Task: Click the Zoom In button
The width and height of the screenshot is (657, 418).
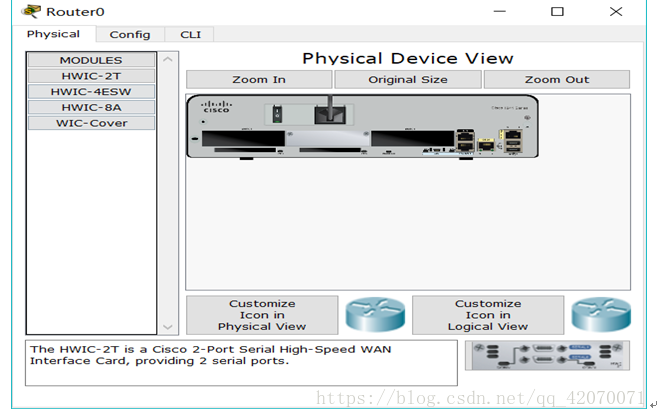Action: pos(259,80)
